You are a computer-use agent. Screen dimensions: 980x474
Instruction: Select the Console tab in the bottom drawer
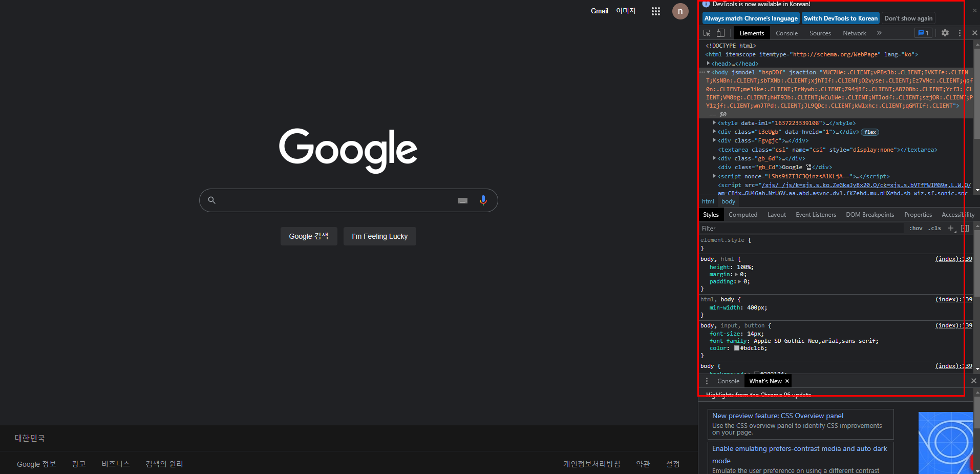[x=728, y=381]
